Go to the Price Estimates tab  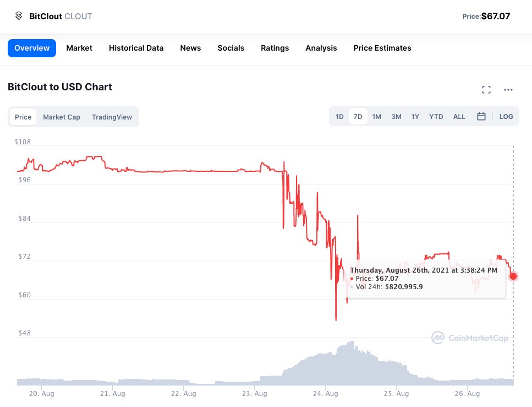(382, 48)
